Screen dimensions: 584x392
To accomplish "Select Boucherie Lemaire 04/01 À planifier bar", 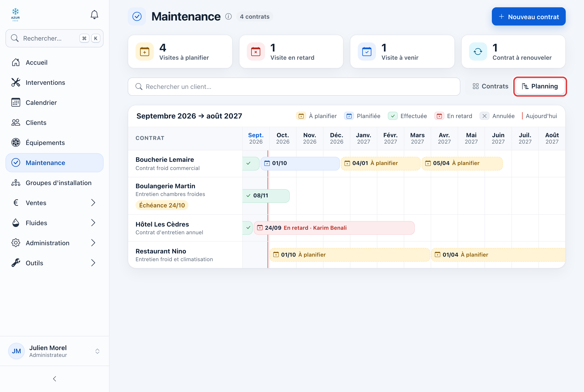I will pyautogui.click(x=380, y=163).
